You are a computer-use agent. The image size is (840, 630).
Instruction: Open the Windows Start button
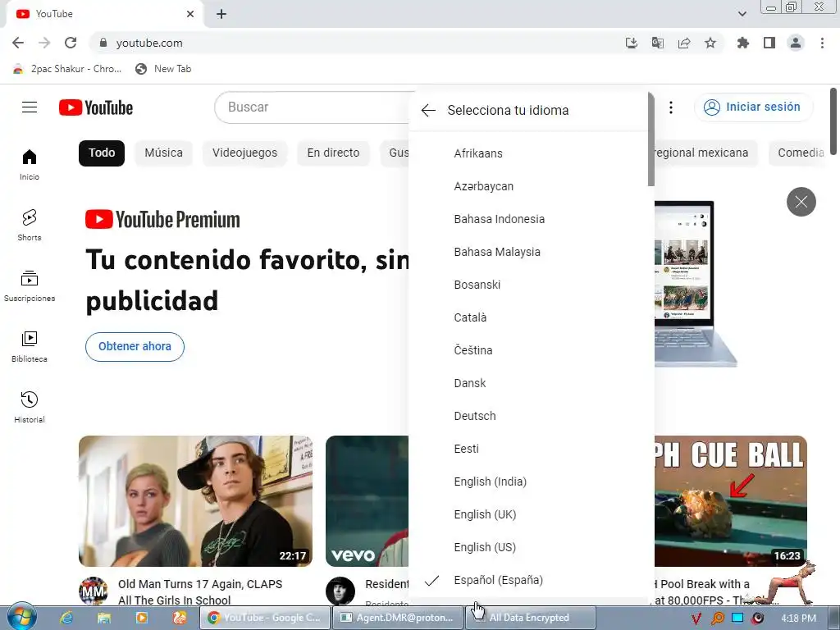point(21,616)
